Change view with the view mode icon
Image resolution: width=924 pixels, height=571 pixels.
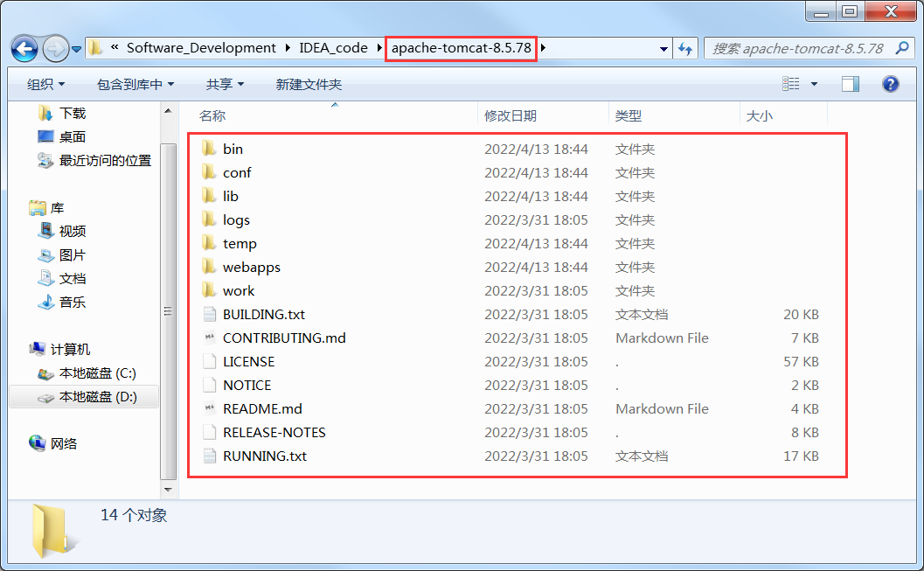(791, 84)
